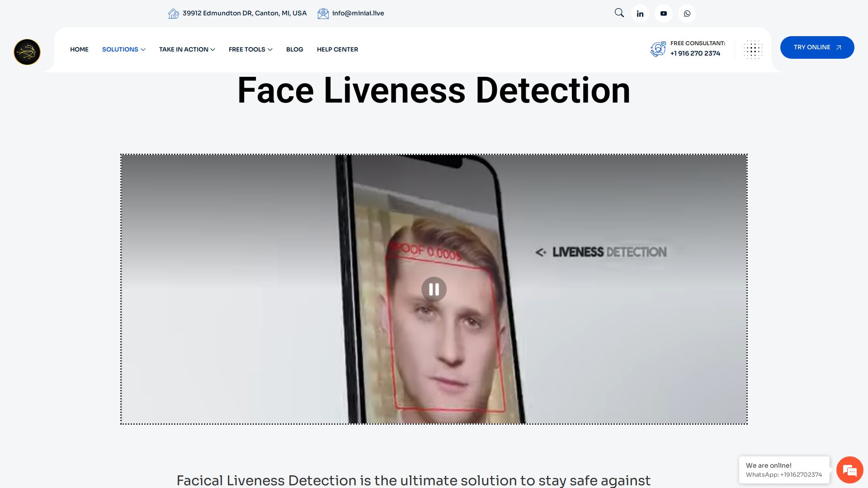Click the address location icon
868x488 pixels.
pos(173,14)
